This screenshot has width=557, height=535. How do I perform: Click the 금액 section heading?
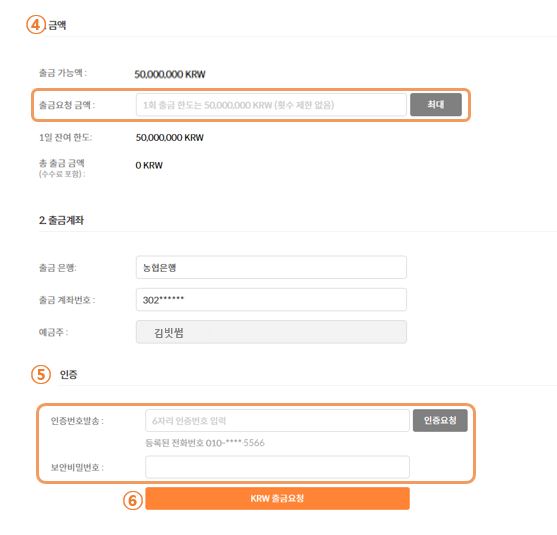point(57,25)
